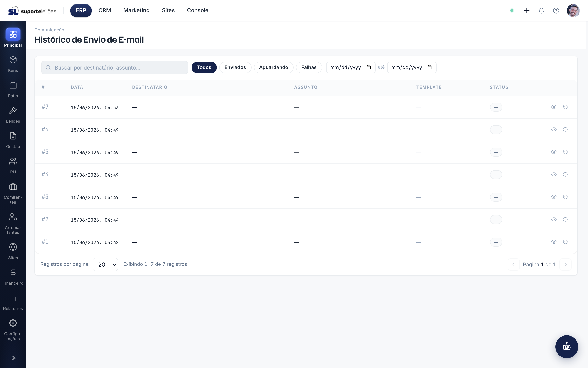Switch to the ERP module
The image size is (588, 368).
[x=81, y=10]
